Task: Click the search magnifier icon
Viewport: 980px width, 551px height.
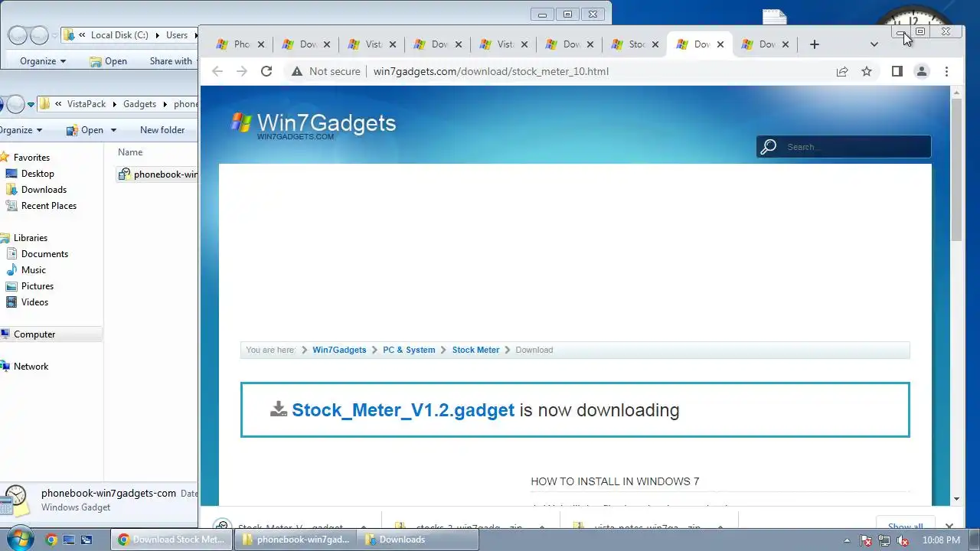Action: [769, 146]
